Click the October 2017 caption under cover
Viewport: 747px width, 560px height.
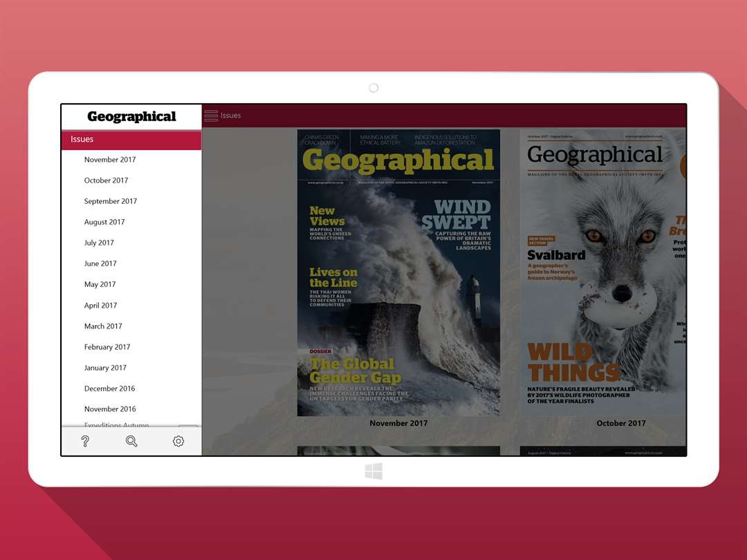point(620,423)
